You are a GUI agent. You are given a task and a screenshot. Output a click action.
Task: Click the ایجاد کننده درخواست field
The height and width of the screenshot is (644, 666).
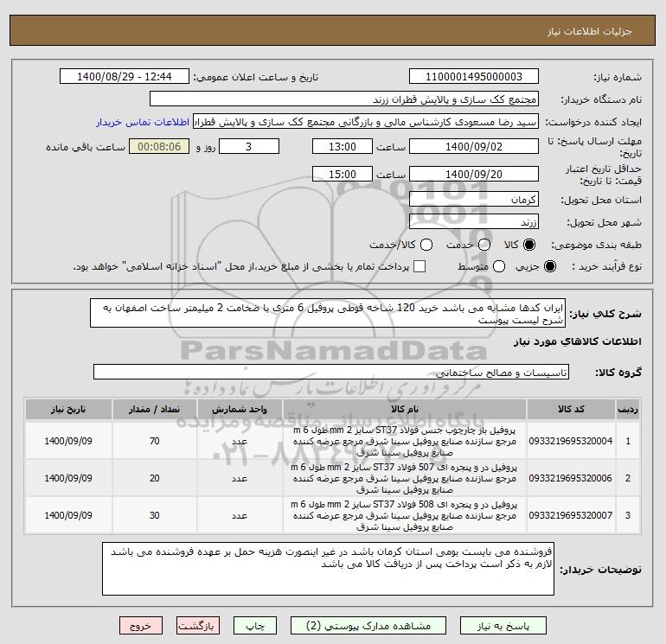pyautogui.click(x=366, y=122)
